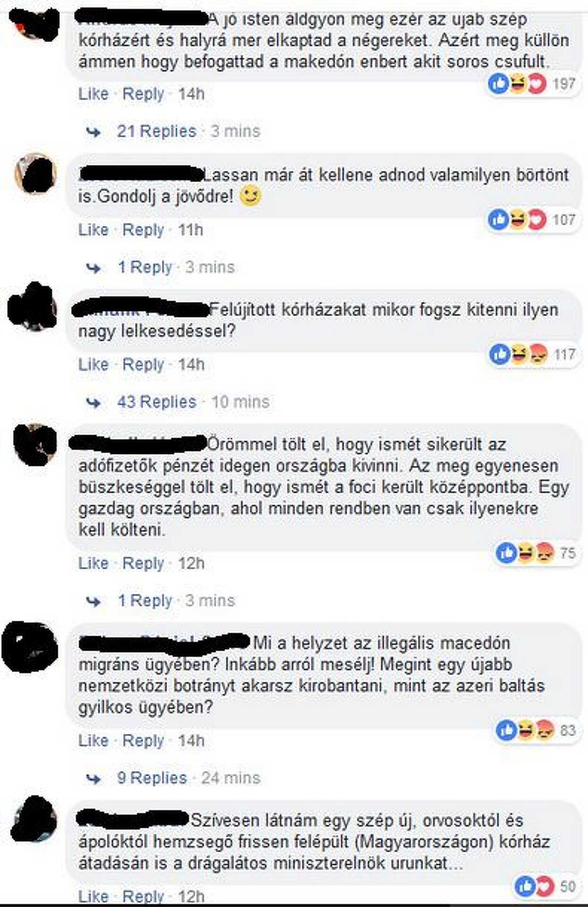Image resolution: width=588 pixels, height=907 pixels.
Task: Reply to the comment posted 11h ago
Action: coord(143,230)
